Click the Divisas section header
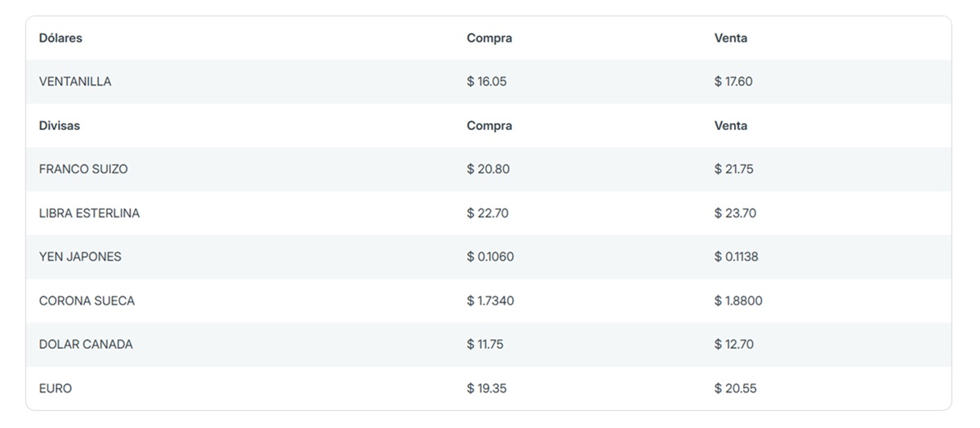Viewport: 980px width, 428px height. coord(60,126)
